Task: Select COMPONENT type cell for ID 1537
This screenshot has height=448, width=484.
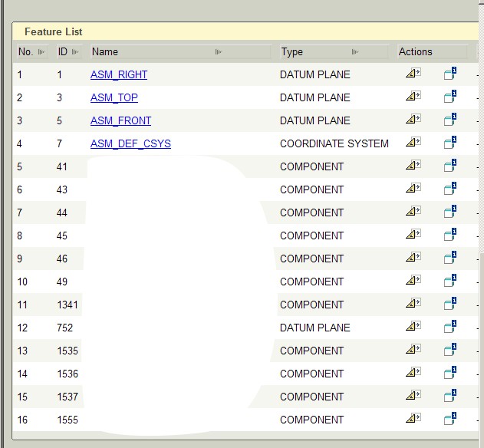Action: pos(311,397)
